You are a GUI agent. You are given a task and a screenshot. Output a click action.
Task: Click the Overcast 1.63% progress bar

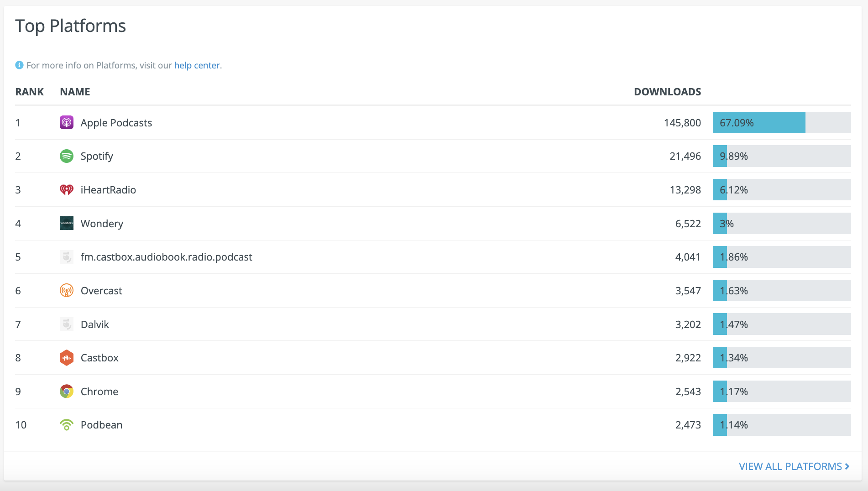click(782, 290)
